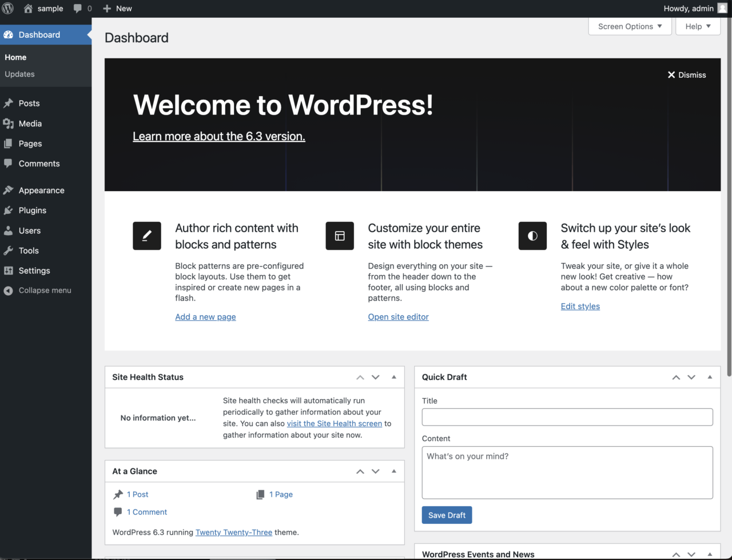Click the X icon next to Dismiss
Viewport: 732px width, 560px height.
tap(671, 75)
